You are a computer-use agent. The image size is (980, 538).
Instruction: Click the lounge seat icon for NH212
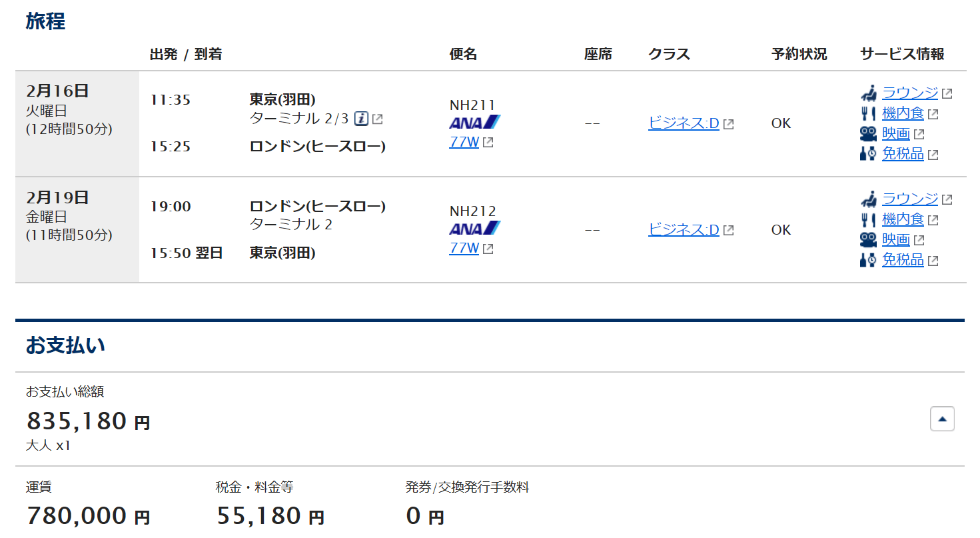coord(868,199)
